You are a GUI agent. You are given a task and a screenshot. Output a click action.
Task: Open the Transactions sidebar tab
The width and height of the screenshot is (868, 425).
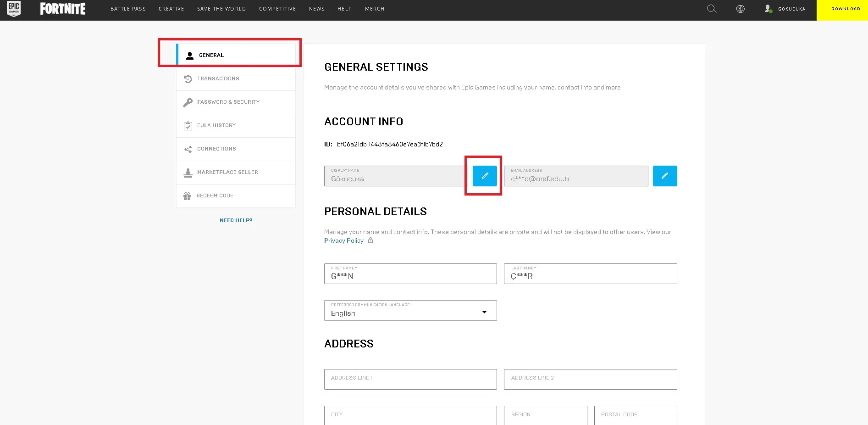coord(218,79)
